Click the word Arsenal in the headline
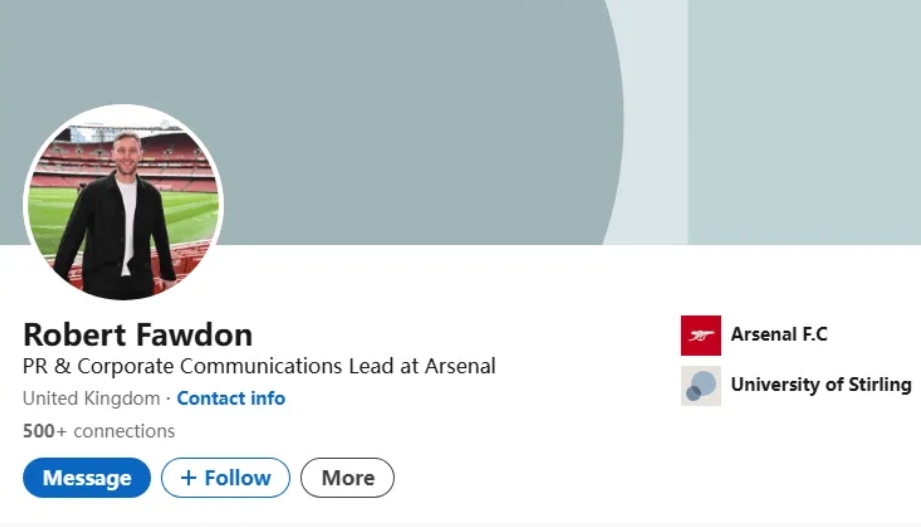This screenshot has width=921, height=527. pyautogui.click(x=460, y=366)
